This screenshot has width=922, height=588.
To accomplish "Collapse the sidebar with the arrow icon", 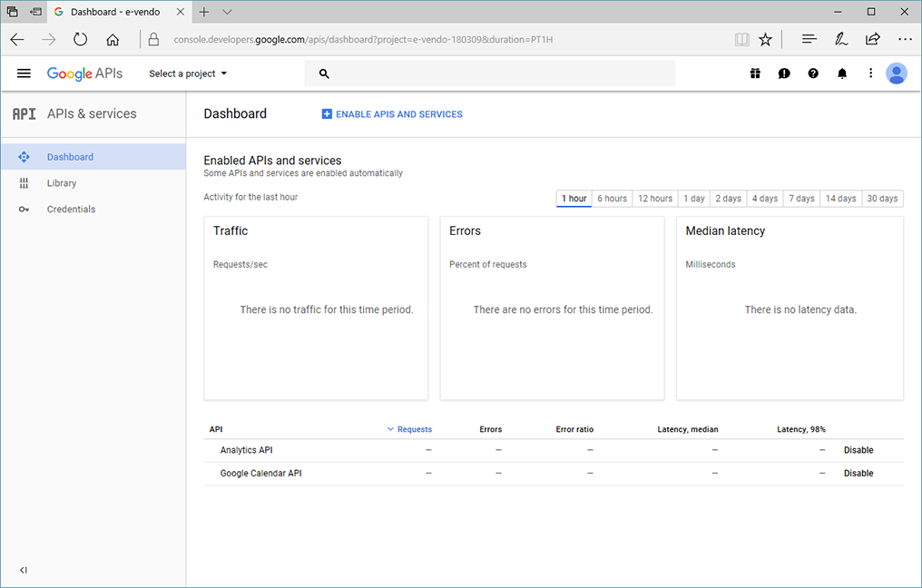I will point(23,570).
